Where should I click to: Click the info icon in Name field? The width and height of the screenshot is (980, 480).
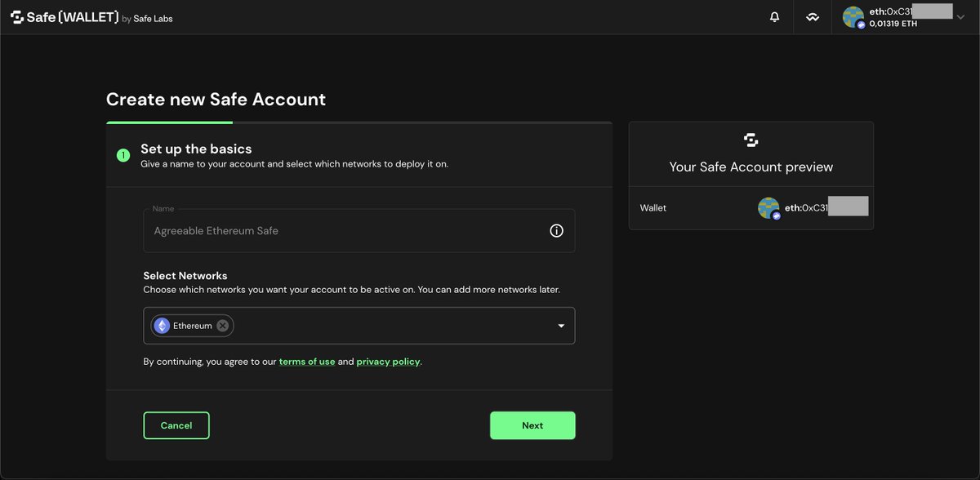[556, 231]
